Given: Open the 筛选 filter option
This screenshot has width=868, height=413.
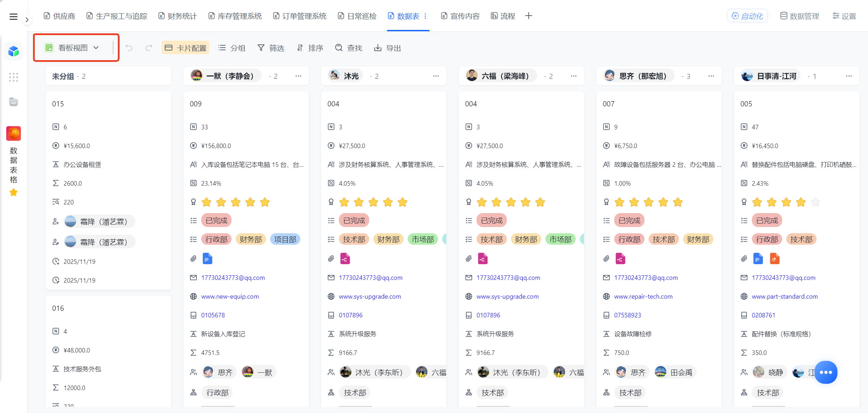Looking at the screenshot, I should pos(271,48).
